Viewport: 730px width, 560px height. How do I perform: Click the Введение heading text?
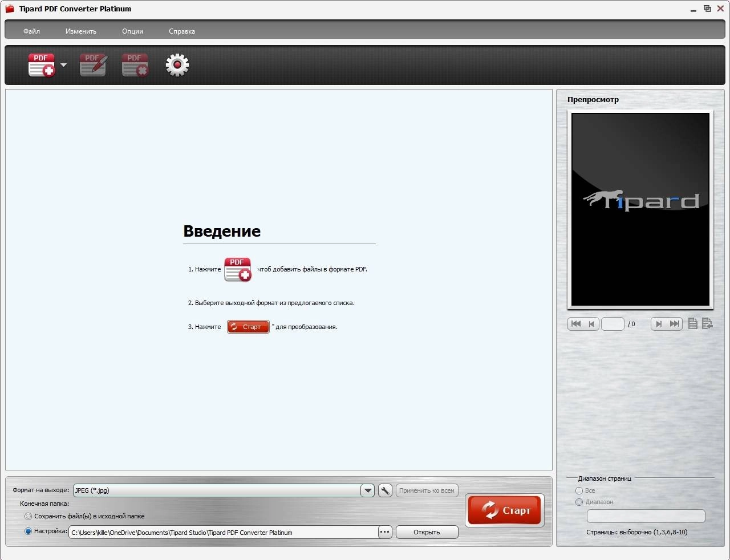pyautogui.click(x=222, y=231)
